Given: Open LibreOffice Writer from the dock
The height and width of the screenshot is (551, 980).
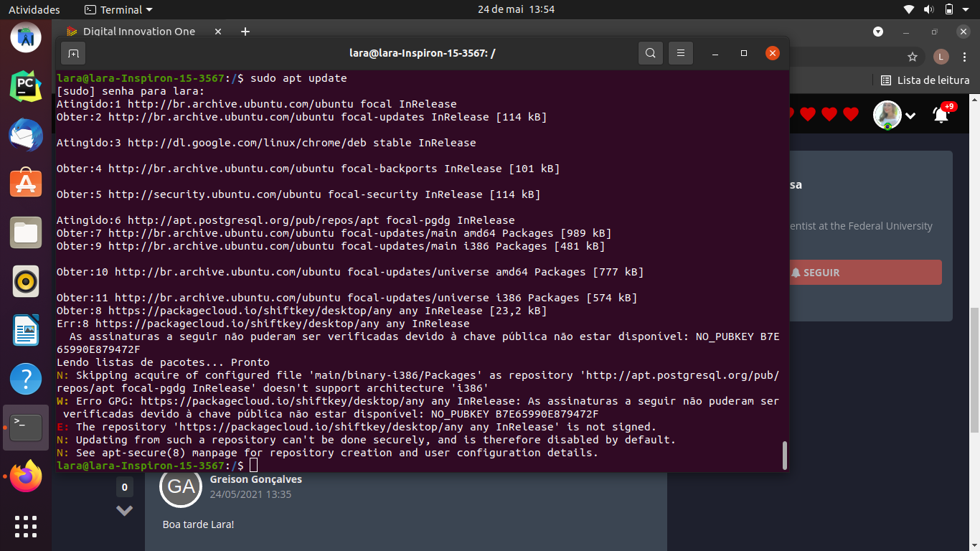Looking at the screenshot, I should click(26, 330).
